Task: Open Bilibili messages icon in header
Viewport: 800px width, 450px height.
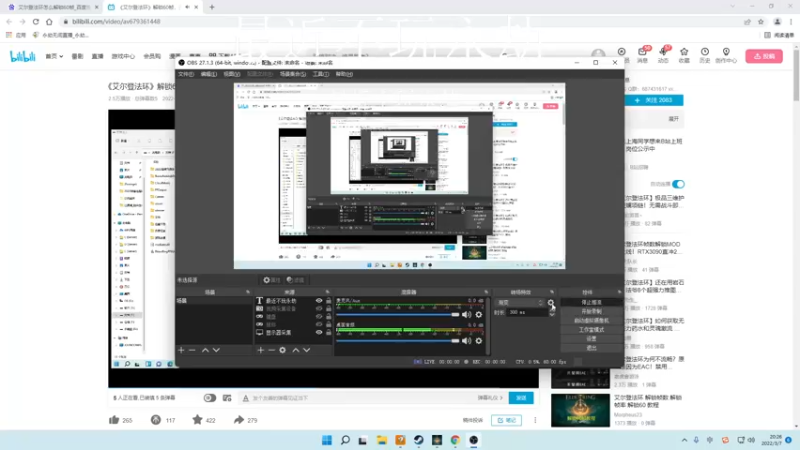Action: tap(642, 55)
